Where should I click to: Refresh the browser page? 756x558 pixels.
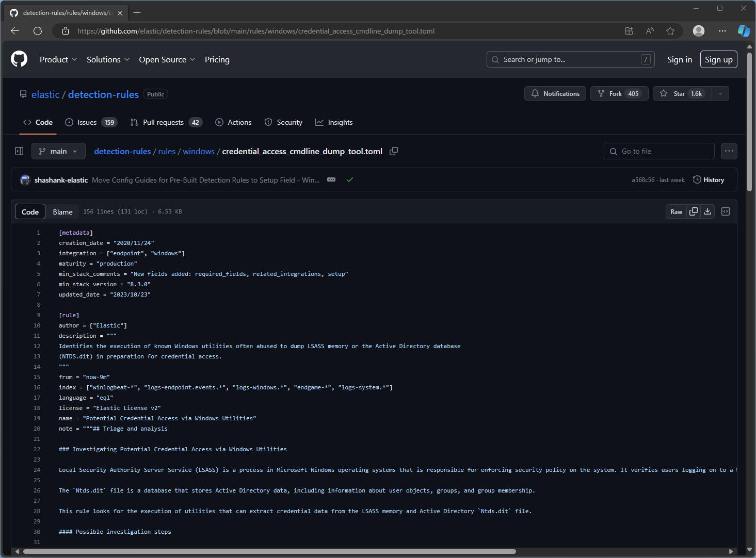click(38, 31)
